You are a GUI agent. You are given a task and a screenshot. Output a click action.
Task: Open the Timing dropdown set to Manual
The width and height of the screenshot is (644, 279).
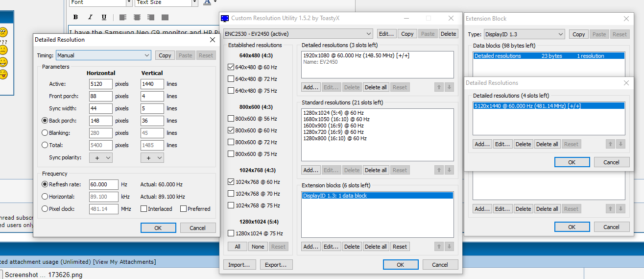point(103,55)
